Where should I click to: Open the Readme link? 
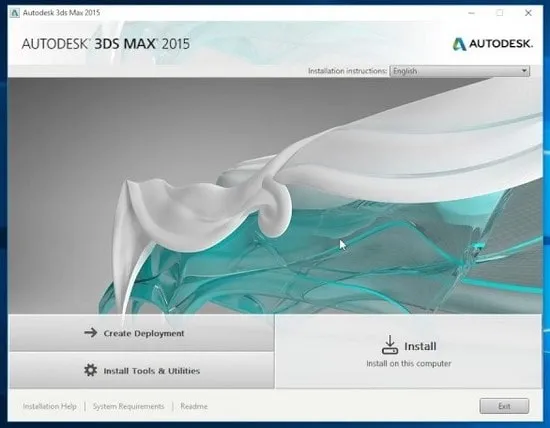click(x=194, y=406)
